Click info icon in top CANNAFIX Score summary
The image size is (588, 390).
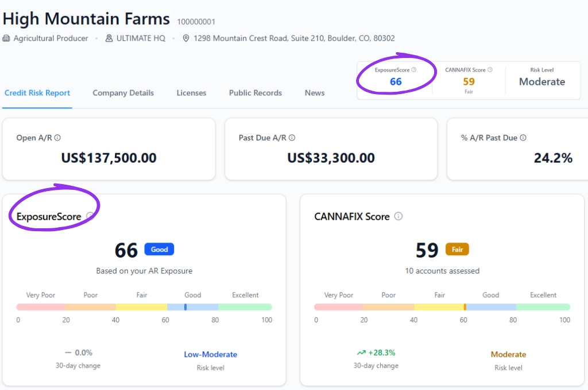tap(490, 69)
